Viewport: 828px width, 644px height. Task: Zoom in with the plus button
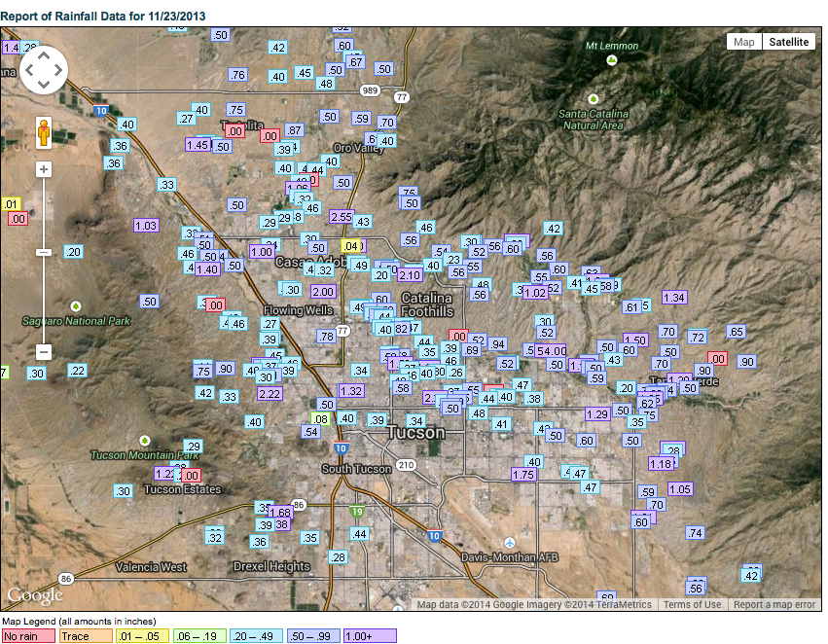pyautogui.click(x=44, y=169)
